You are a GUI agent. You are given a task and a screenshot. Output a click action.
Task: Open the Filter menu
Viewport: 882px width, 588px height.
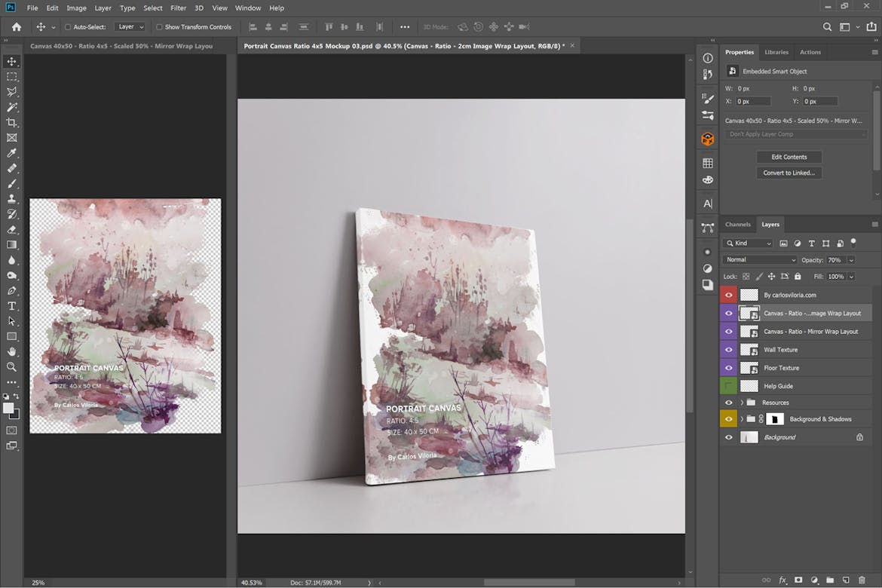(179, 8)
